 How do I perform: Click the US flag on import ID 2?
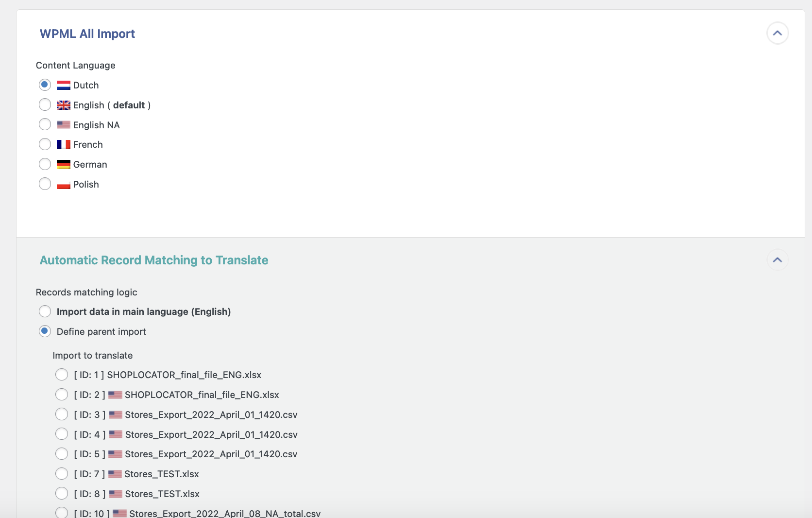click(115, 395)
